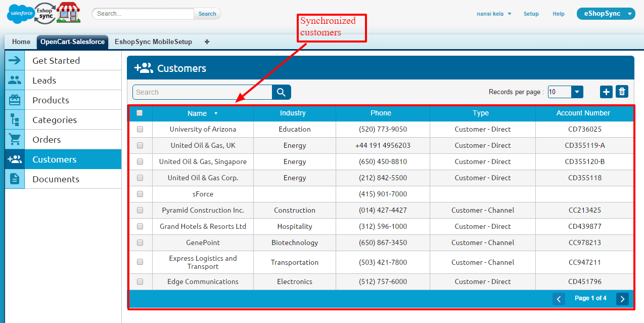Click the plus icon to add a customer

pyautogui.click(x=606, y=92)
